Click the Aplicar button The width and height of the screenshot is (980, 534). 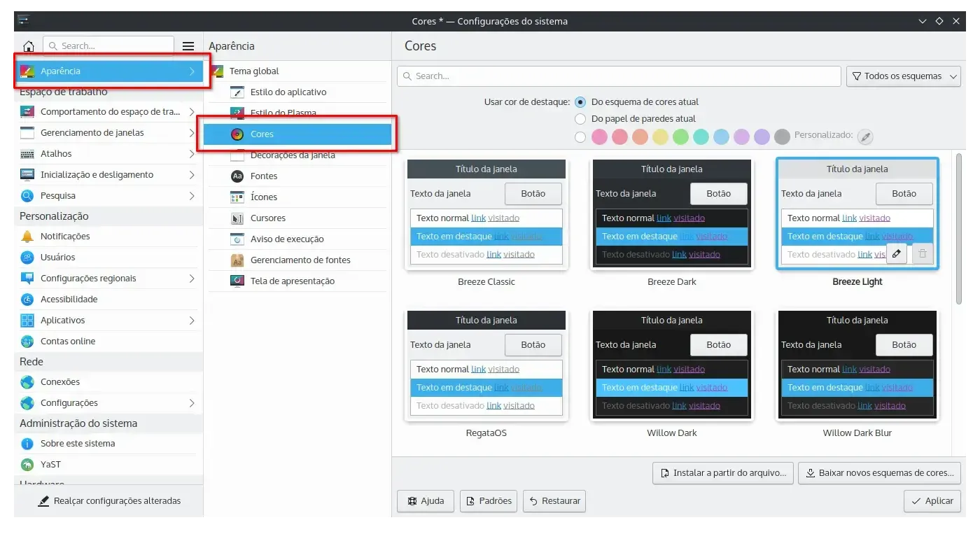pos(932,501)
